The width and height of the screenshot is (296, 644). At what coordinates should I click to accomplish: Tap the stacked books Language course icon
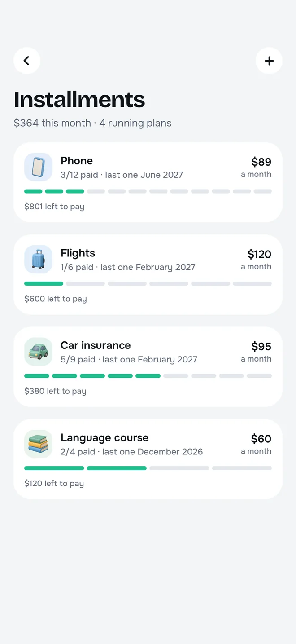[x=38, y=444]
